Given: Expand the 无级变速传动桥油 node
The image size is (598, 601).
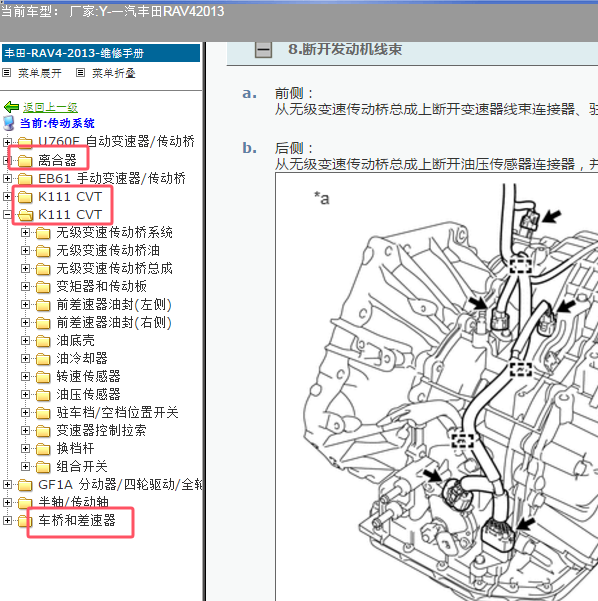Looking at the screenshot, I should 25,250.
